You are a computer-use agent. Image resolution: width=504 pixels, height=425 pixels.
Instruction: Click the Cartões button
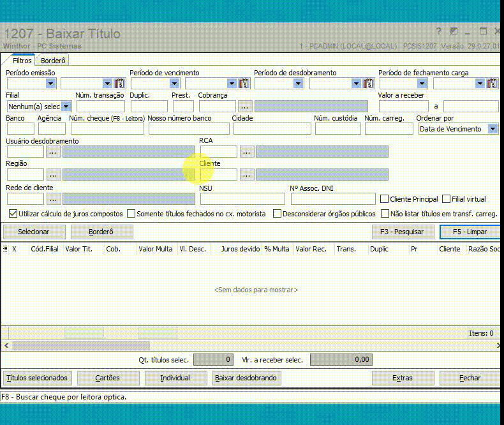click(108, 378)
